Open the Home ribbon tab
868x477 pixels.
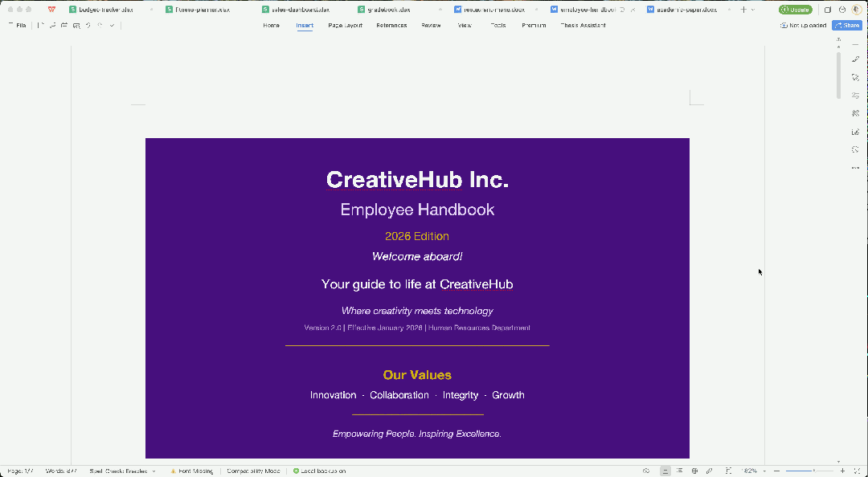point(272,26)
